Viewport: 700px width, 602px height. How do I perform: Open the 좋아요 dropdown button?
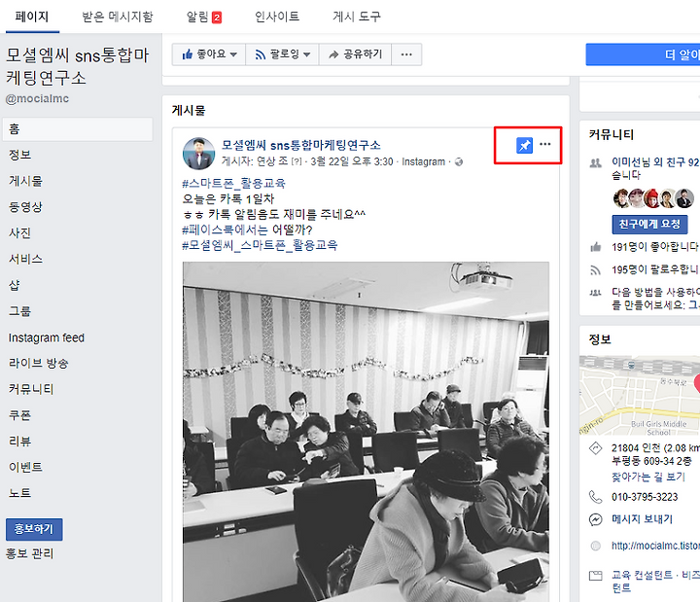click(x=208, y=54)
